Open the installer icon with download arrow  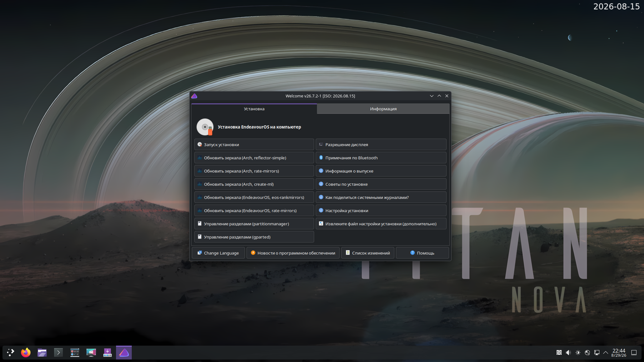point(108,353)
